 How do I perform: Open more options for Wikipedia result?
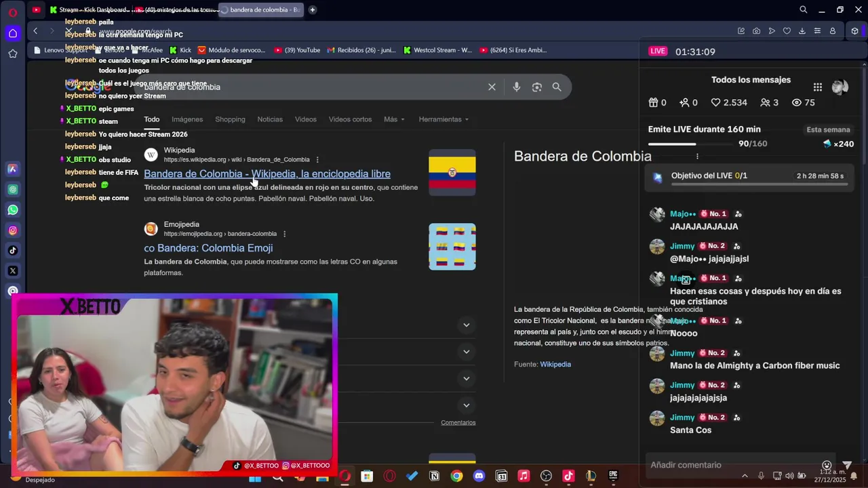tap(317, 160)
